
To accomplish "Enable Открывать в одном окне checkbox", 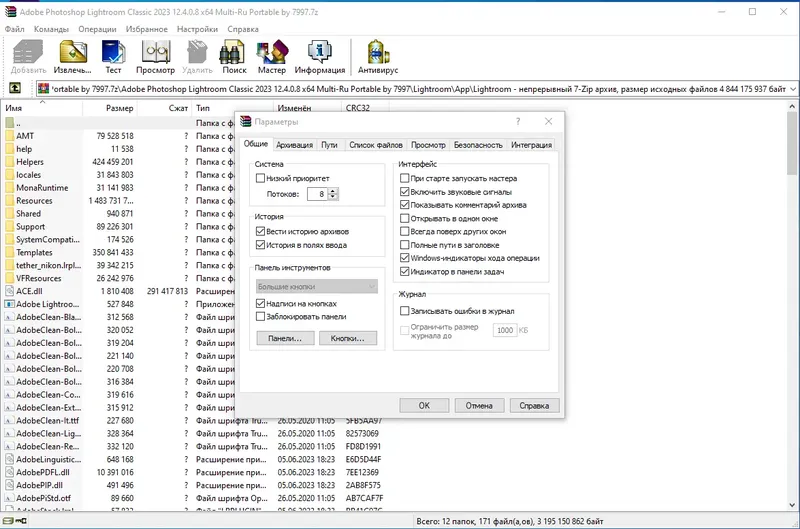I will click(x=405, y=218).
